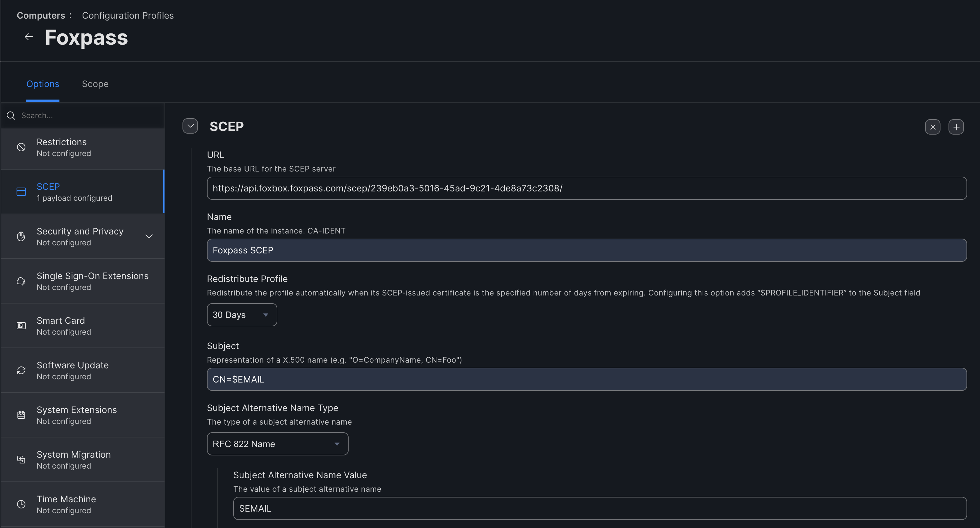Switch to the Options tab

[x=43, y=83]
